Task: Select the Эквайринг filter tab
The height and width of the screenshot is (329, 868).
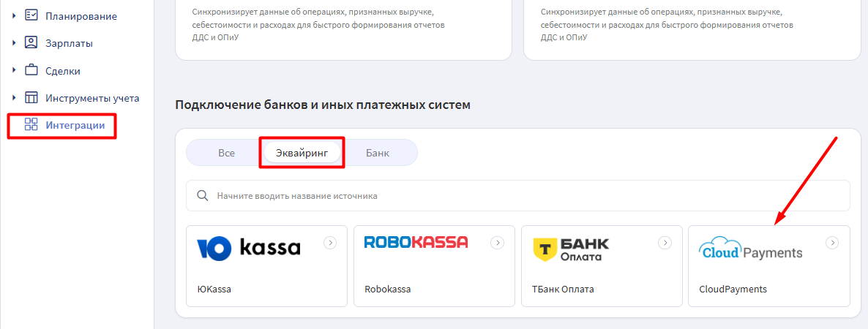Action: (x=302, y=153)
